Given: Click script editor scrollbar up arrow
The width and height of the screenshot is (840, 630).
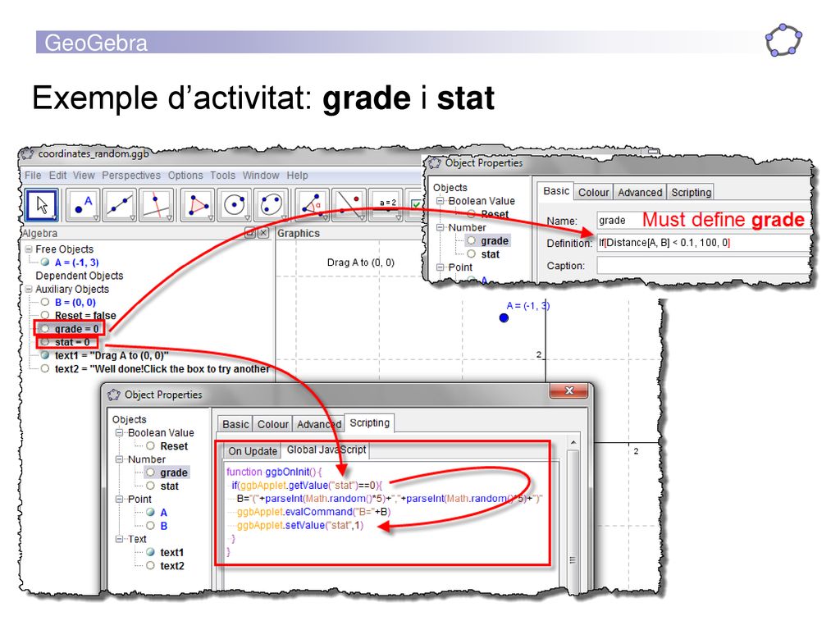Looking at the screenshot, I should point(573,444).
